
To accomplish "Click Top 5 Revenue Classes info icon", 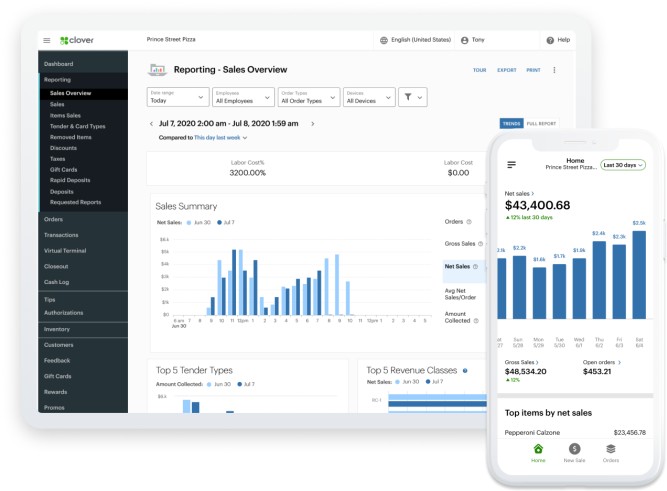I will (x=465, y=371).
